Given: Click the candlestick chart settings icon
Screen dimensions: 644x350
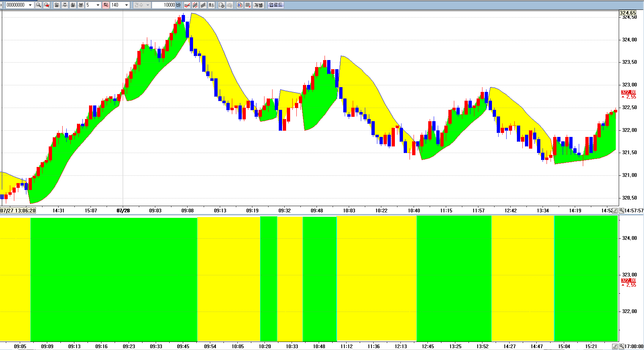Looking at the screenshot, I should (240, 5).
